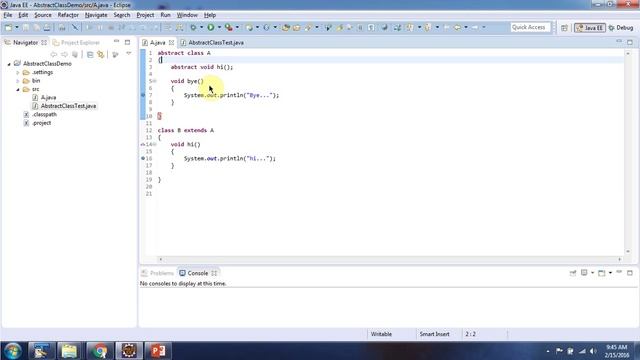The width and height of the screenshot is (640, 360).
Task: Switch to the Java EE perspective
Action: 589,28
